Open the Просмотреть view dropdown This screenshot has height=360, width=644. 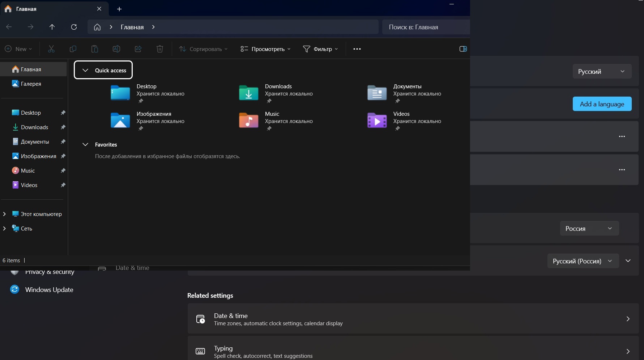[x=265, y=49]
